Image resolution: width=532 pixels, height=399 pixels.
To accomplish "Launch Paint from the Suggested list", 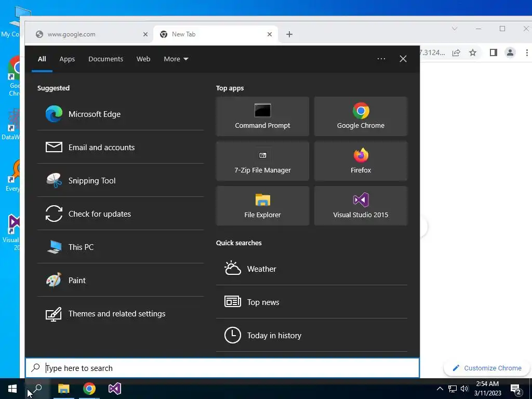I will (120, 280).
